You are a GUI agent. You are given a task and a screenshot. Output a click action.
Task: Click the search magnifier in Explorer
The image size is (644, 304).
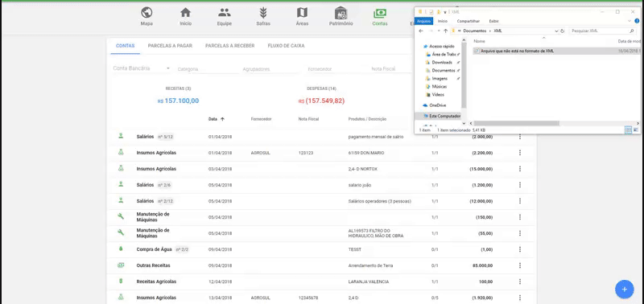click(632, 31)
